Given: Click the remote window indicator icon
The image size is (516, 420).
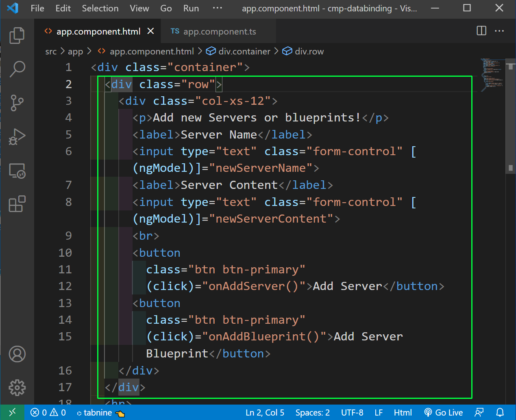Looking at the screenshot, I should tap(12, 412).
